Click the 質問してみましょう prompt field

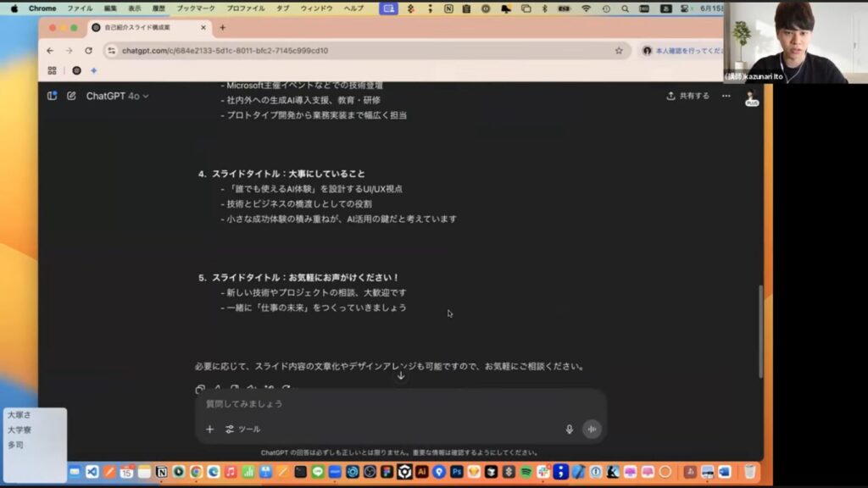coord(381,404)
